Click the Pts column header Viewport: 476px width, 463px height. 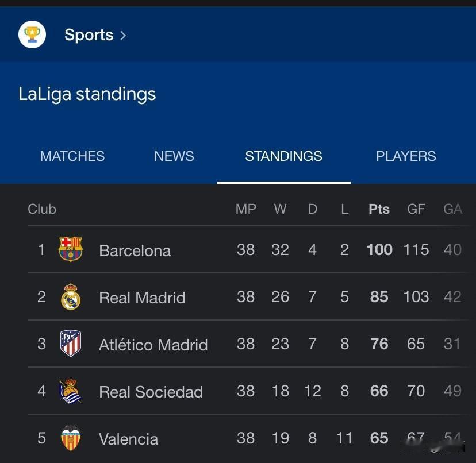[379, 209]
